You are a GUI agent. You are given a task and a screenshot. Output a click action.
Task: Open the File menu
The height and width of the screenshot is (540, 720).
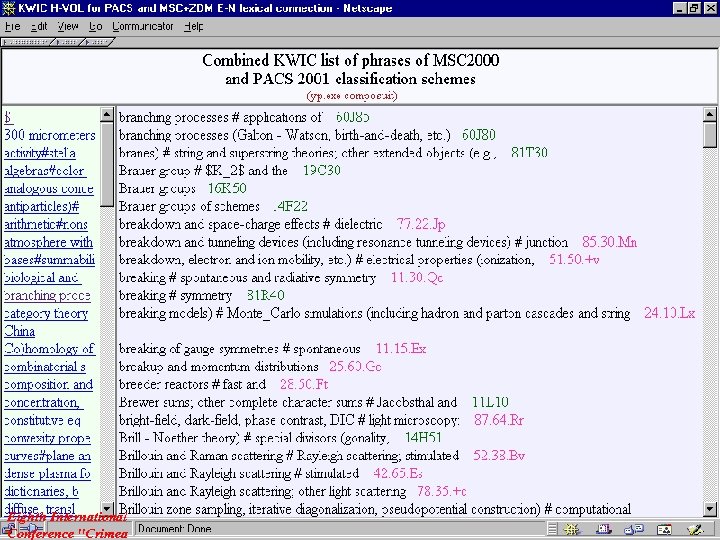tap(12, 27)
